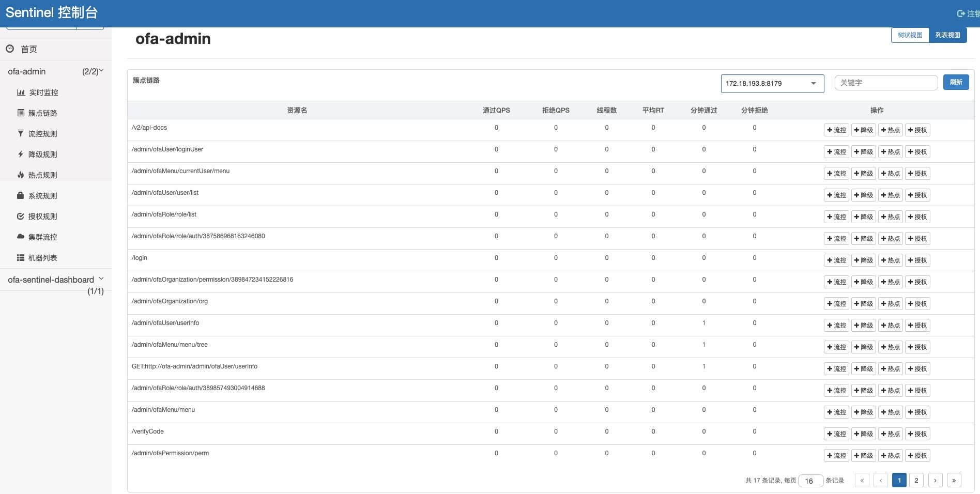The image size is (980, 494).
Task: Click the 资源名 column header
Action: [x=297, y=110]
